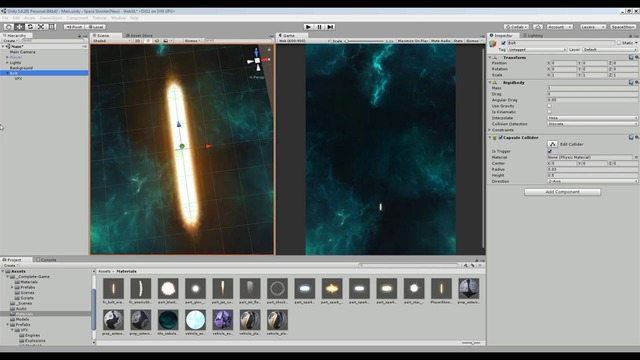
Task: Select the part_blast material thumbnail
Action: tap(168, 289)
